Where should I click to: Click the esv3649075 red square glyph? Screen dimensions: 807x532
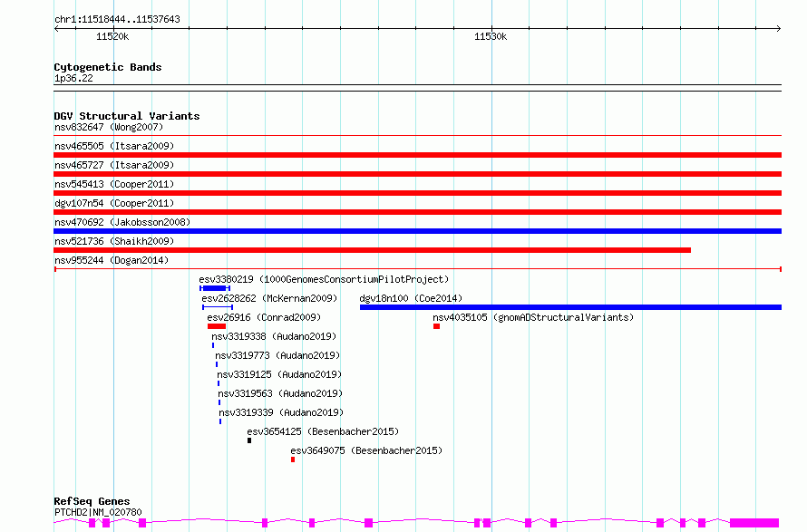click(x=293, y=459)
